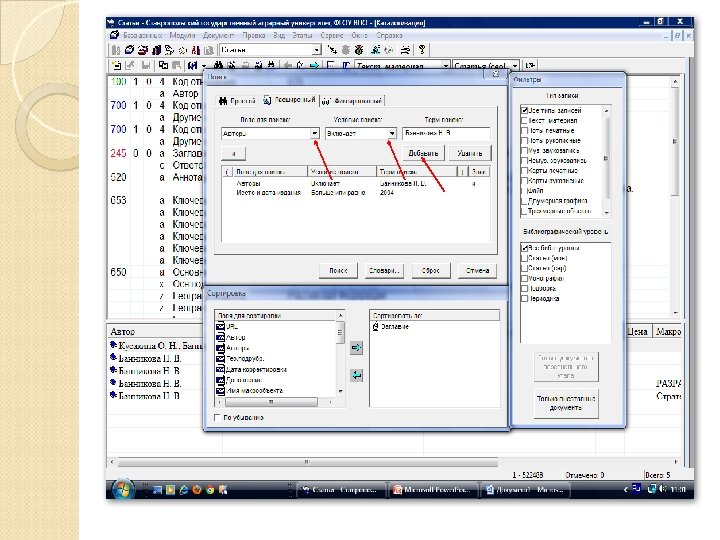This screenshot has height=540, width=720.
Task: Open Модули menu
Action: [x=182, y=35]
